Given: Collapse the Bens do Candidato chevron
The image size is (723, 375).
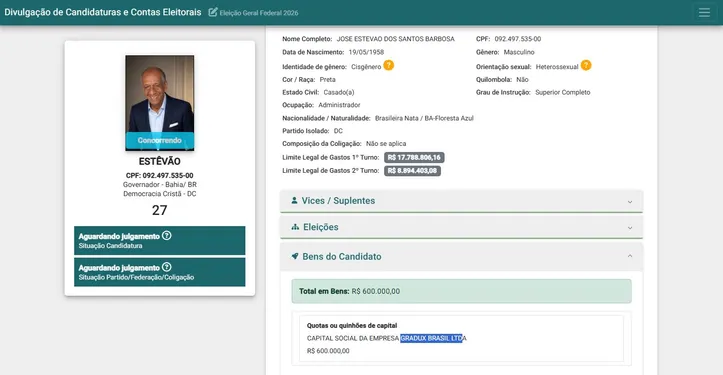Looking at the screenshot, I should pyautogui.click(x=630, y=256).
